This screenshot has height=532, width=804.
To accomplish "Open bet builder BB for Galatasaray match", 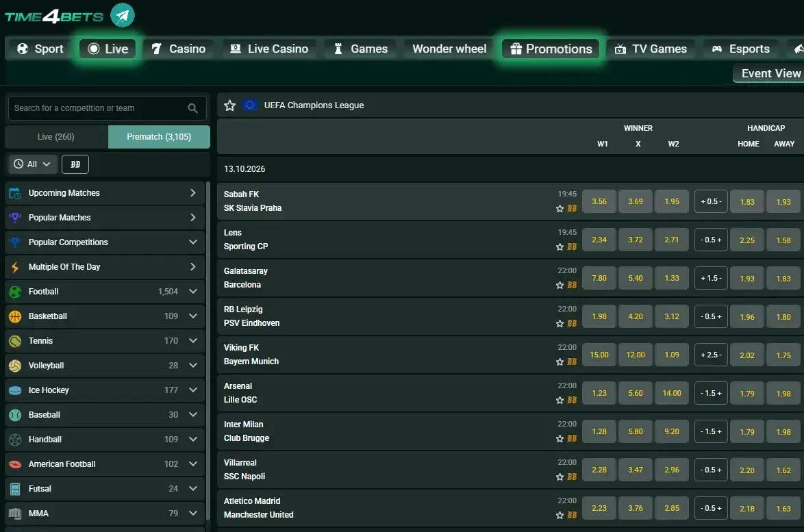I will [572, 286].
